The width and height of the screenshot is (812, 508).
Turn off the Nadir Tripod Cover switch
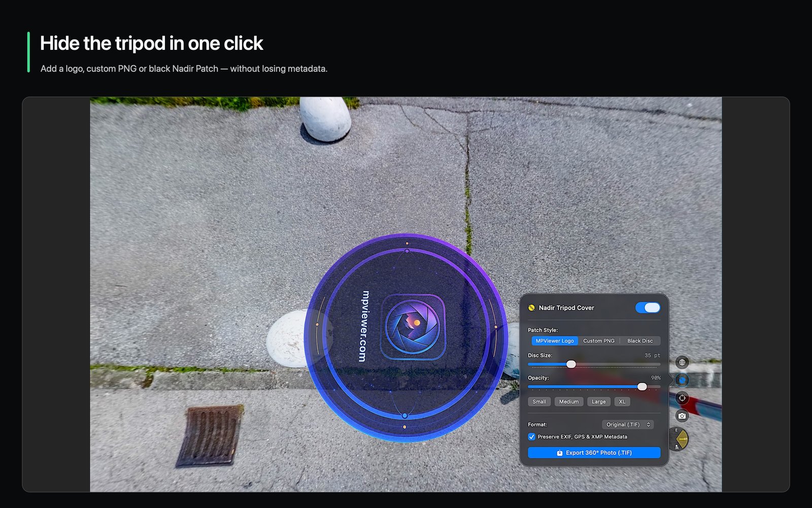coord(648,308)
